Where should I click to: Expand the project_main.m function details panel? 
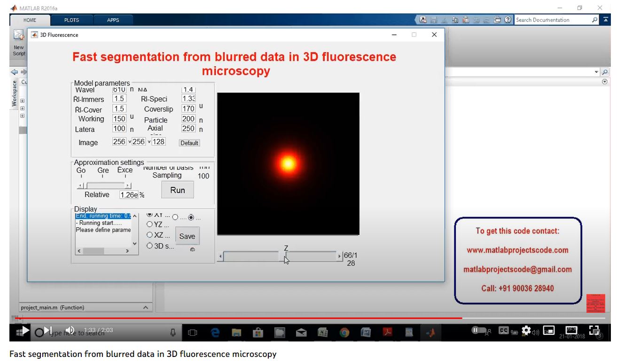click(145, 308)
